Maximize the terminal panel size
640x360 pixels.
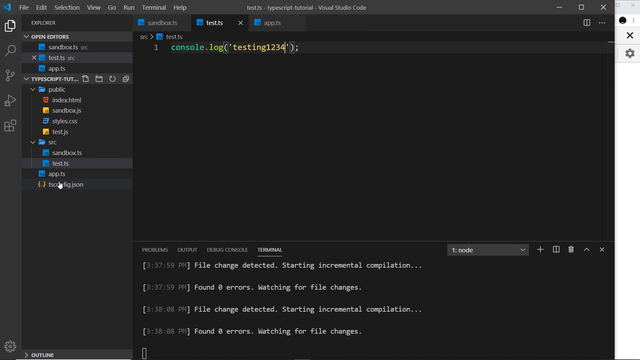[x=587, y=249]
